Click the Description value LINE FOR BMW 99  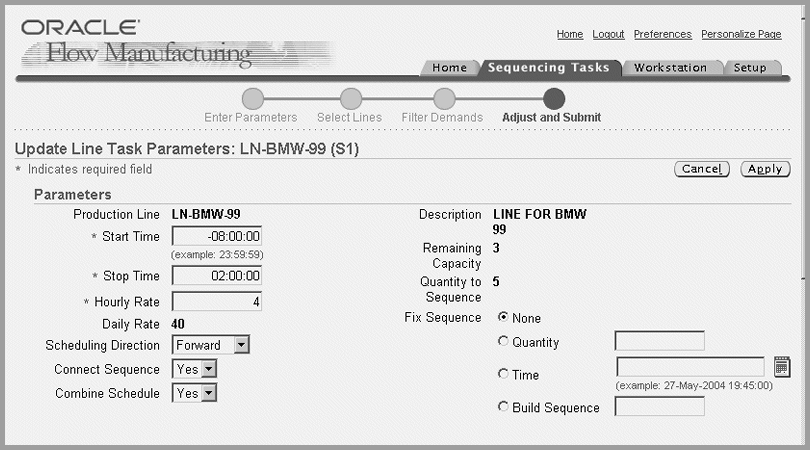pos(540,222)
